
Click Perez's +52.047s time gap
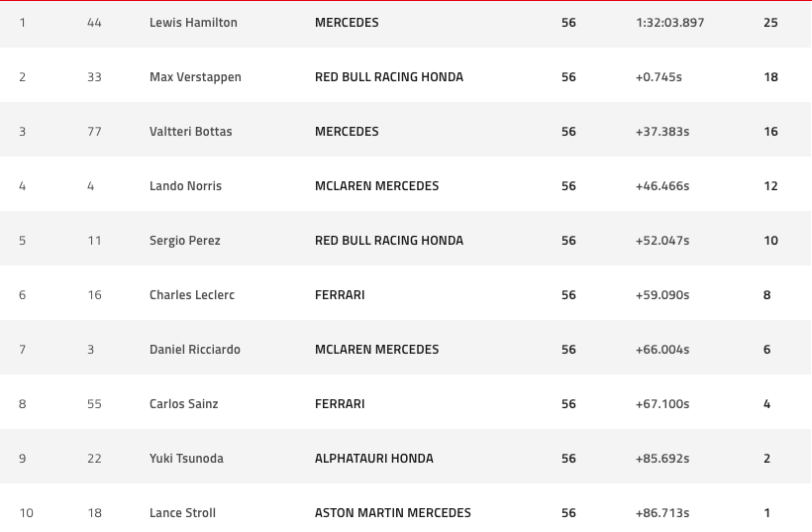tap(662, 241)
